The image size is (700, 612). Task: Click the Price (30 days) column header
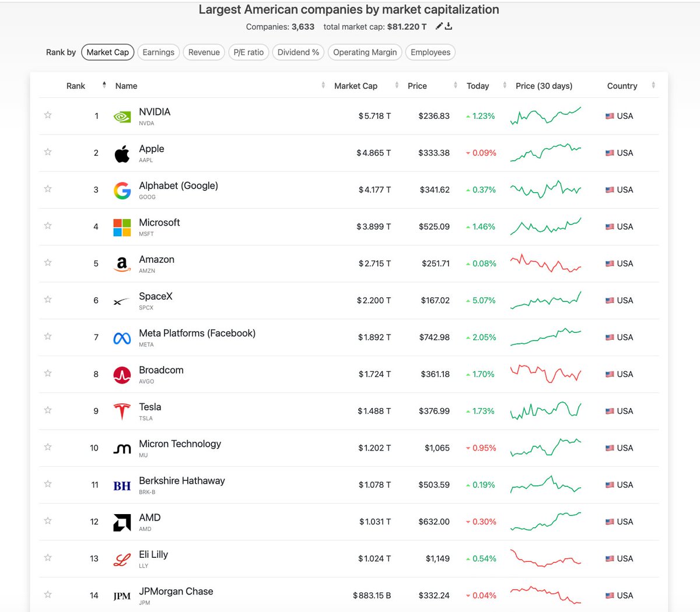pyautogui.click(x=544, y=86)
